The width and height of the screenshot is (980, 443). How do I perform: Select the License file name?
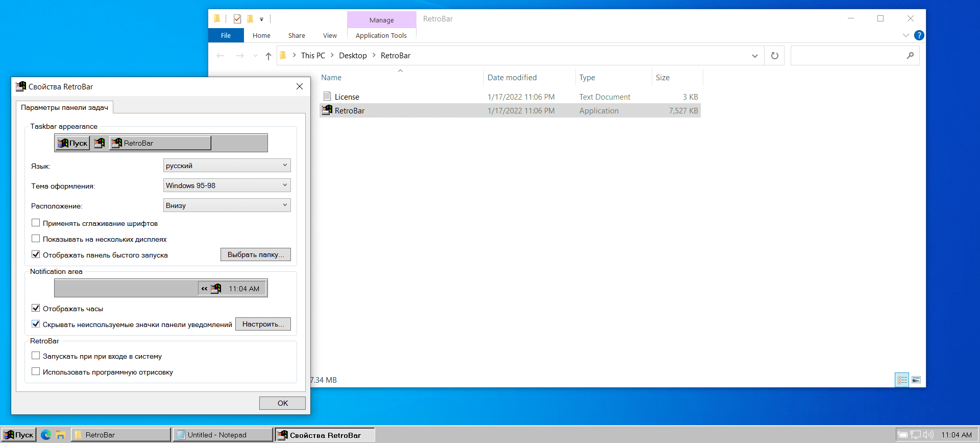pos(347,97)
